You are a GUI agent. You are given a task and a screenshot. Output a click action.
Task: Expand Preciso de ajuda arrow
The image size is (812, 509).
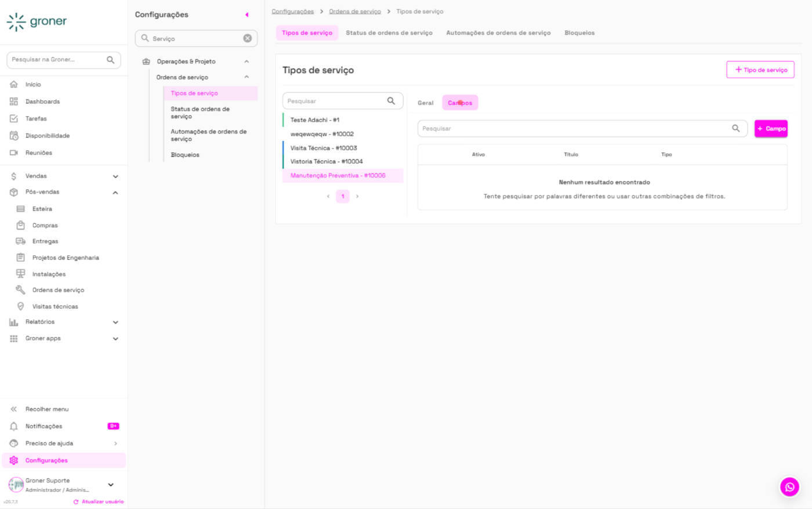tap(115, 443)
